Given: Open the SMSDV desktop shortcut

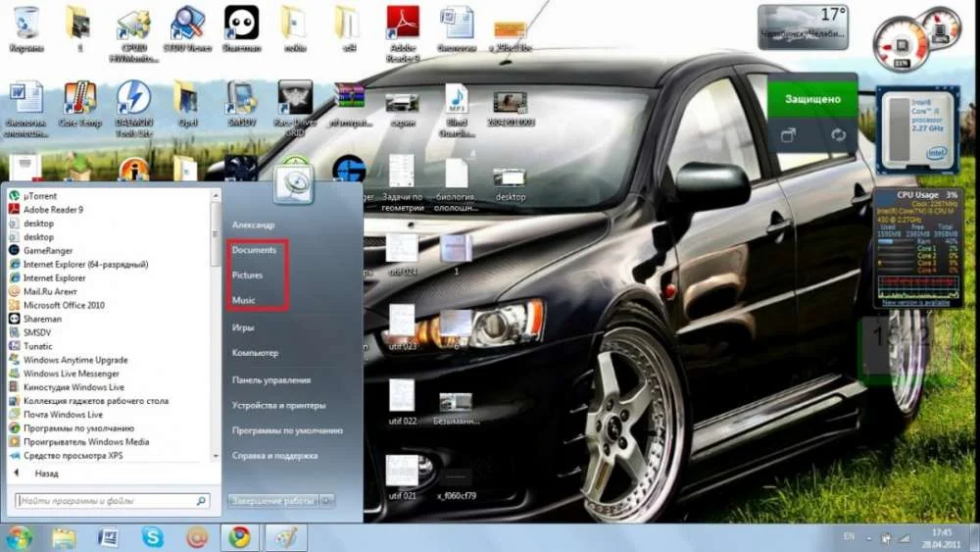Looking at the screenshot, I should [241, 103].
